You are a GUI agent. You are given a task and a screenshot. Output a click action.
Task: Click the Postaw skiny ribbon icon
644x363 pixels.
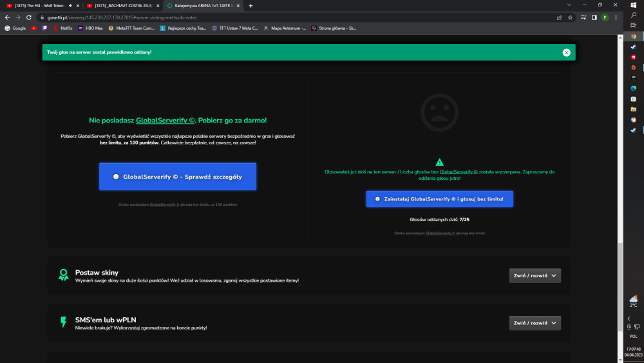click(x=63, y=275)
